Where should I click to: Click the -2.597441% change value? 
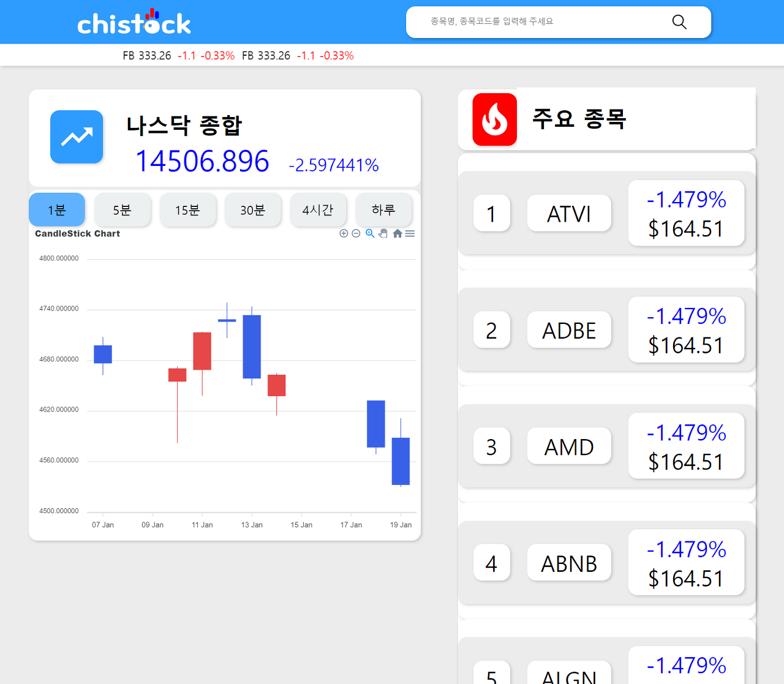pos(334,165)
